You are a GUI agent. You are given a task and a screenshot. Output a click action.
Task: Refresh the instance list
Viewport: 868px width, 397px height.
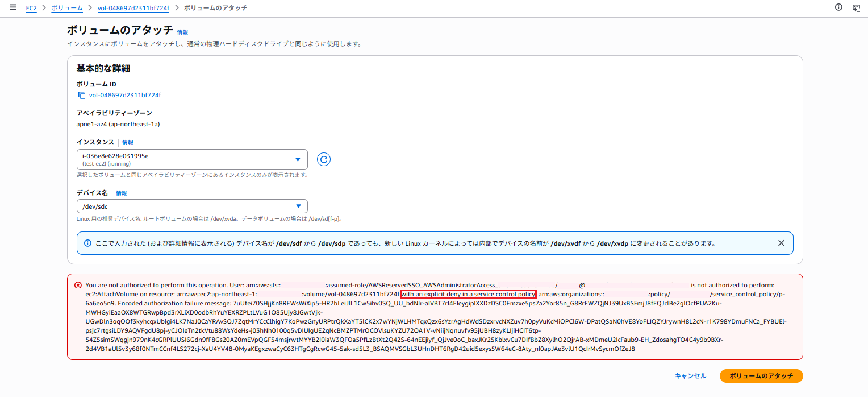click(324, 159)
